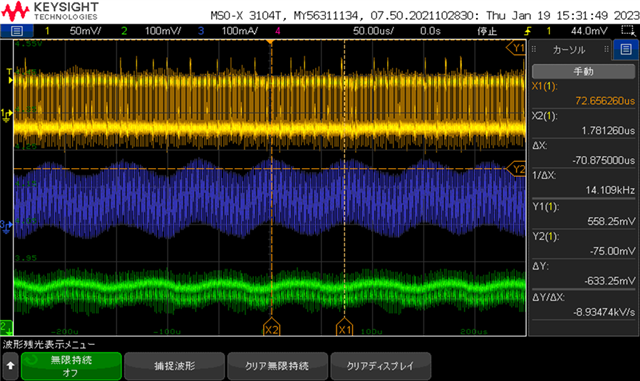Viewport: 640px width, 381px height.
Task: Click the back arrow softkey button
Action: point(10,366)
